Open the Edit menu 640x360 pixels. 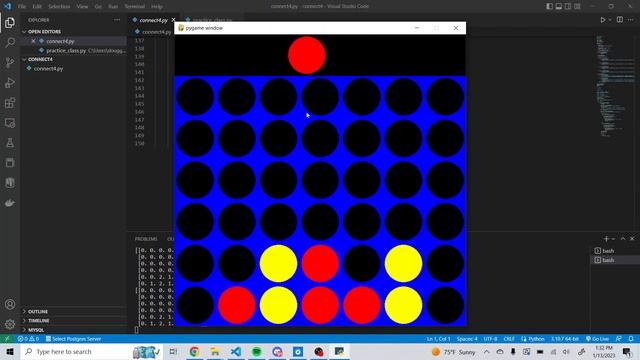[37, 7]
